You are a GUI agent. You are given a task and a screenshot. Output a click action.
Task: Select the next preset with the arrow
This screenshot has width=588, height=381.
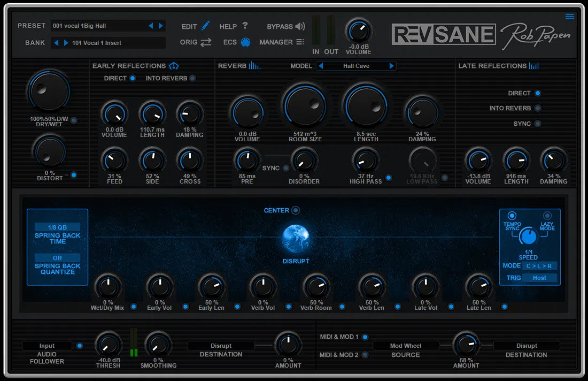tap(160, 25)
